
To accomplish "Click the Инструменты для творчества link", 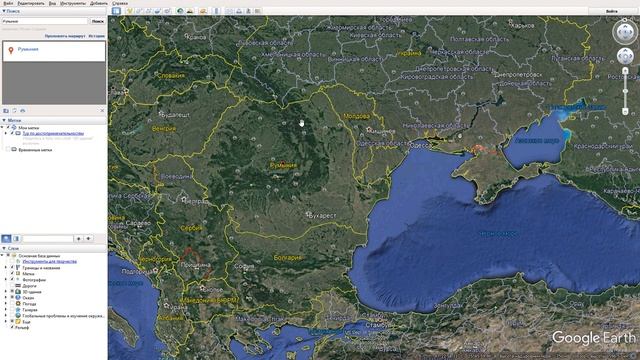I will (50, 262).
